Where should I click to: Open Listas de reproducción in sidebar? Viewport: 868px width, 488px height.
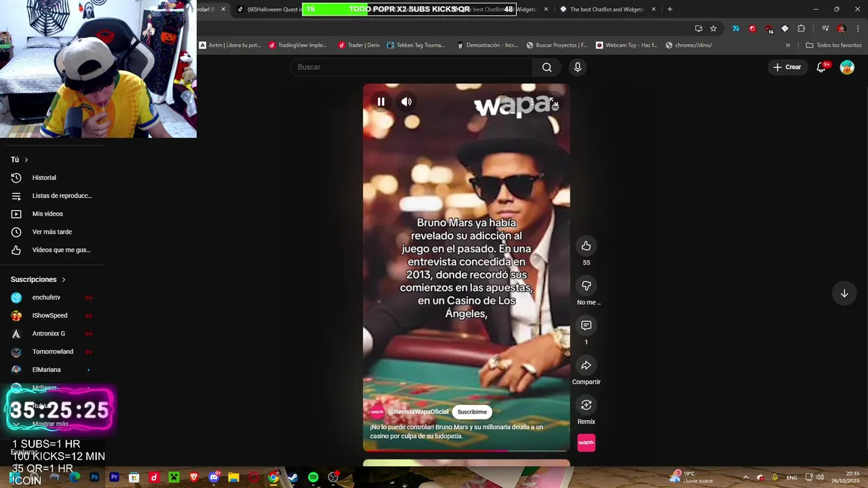[x=52, y=196]
